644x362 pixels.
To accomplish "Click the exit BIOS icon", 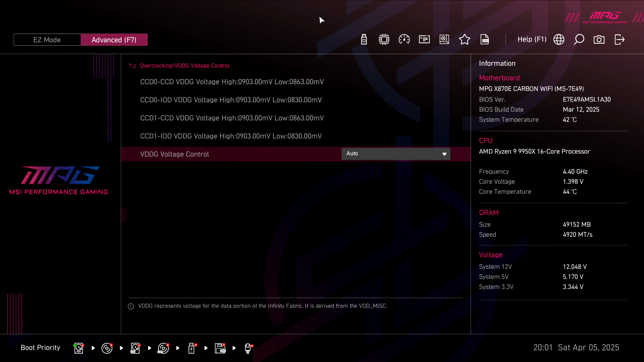I will click(620, 40).
